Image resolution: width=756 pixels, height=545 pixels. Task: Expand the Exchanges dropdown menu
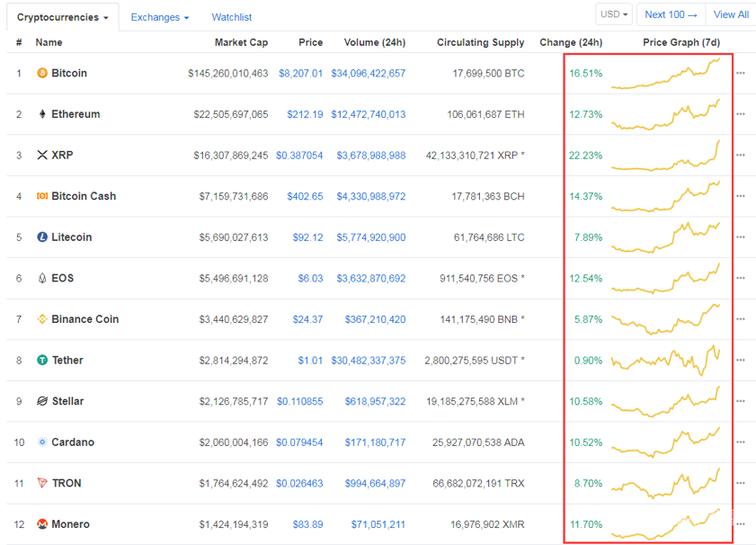(x=160, y=17)
